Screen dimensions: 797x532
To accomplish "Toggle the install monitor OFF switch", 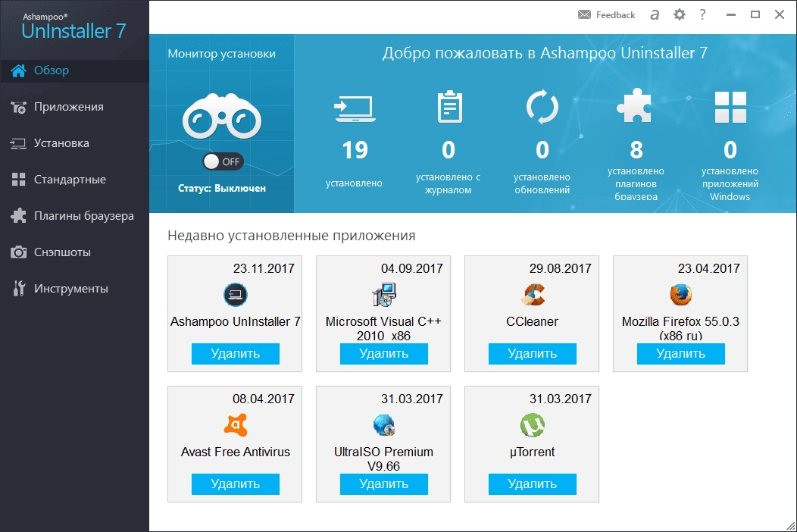I will coord(223,161).
